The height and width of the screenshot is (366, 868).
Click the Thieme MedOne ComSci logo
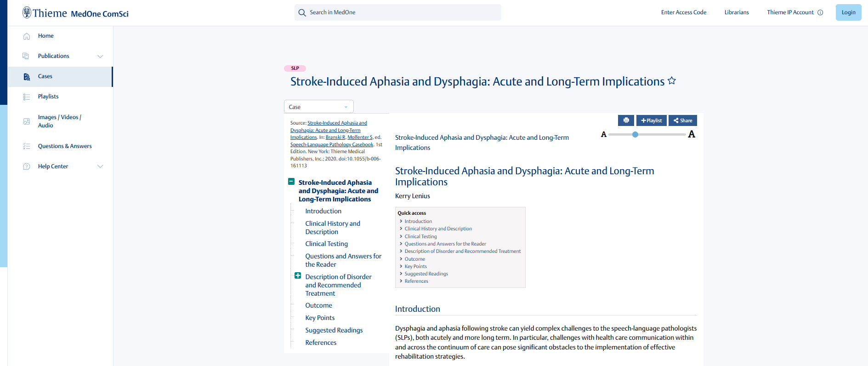[75, 13]
